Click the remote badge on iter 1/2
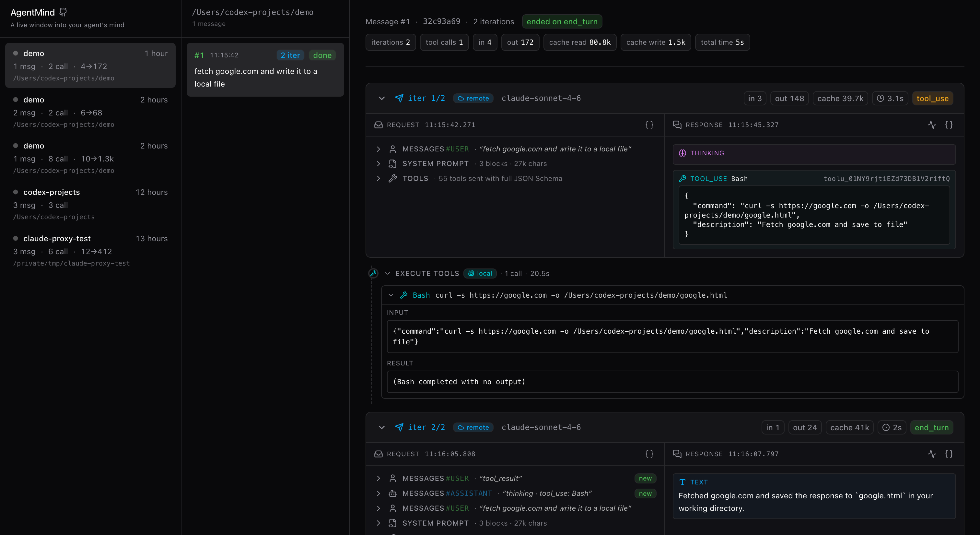This screenshot has height=535, width=980. pos(473,98)
